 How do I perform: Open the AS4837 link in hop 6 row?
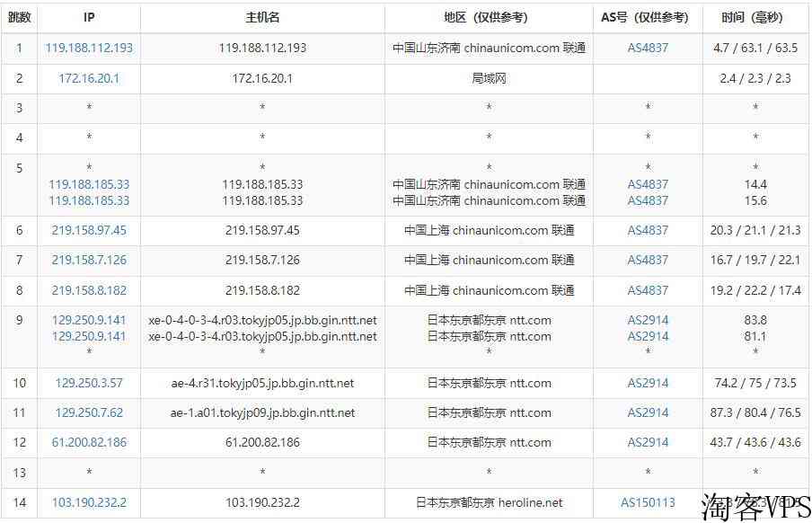648,230
